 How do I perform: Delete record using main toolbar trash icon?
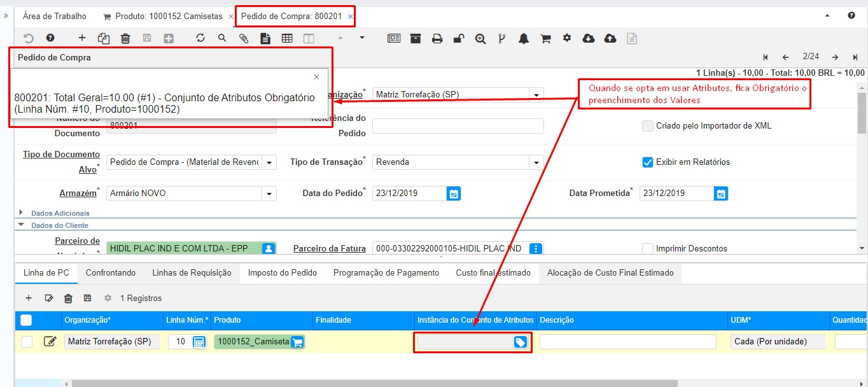tap(125, 38)
